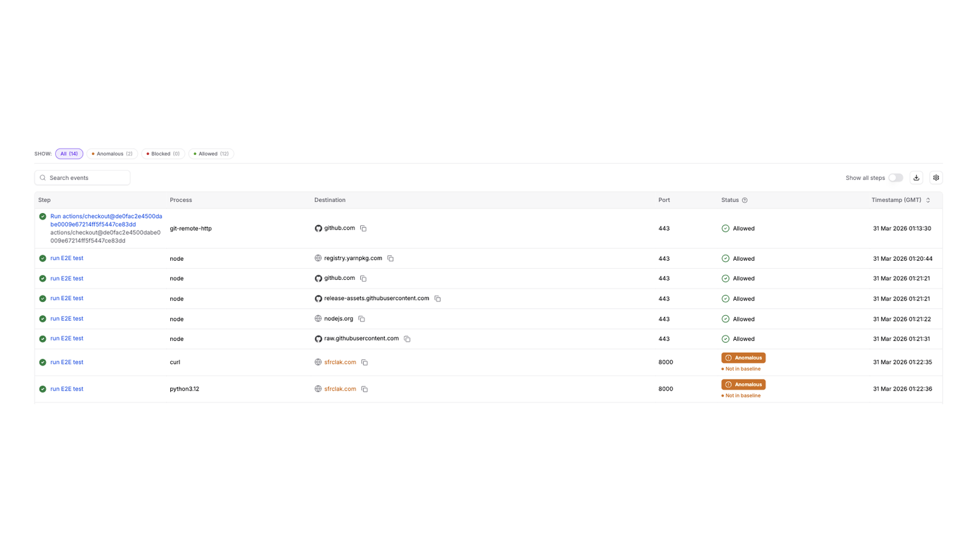Select curl process cell
The width and height of the screenshot is (980, 551).
[175, 362]
